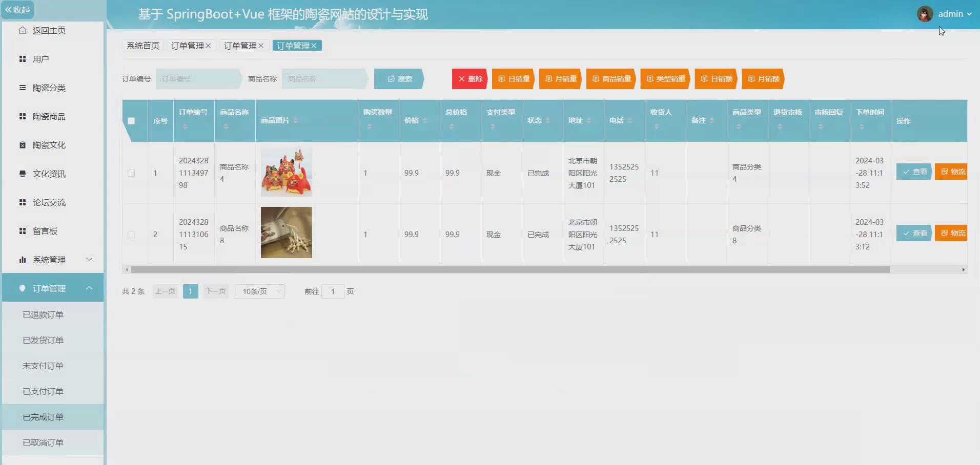980x465 pixels.
Task: Open the 10条/页 page size dropdown
Action: pos(259,291)
